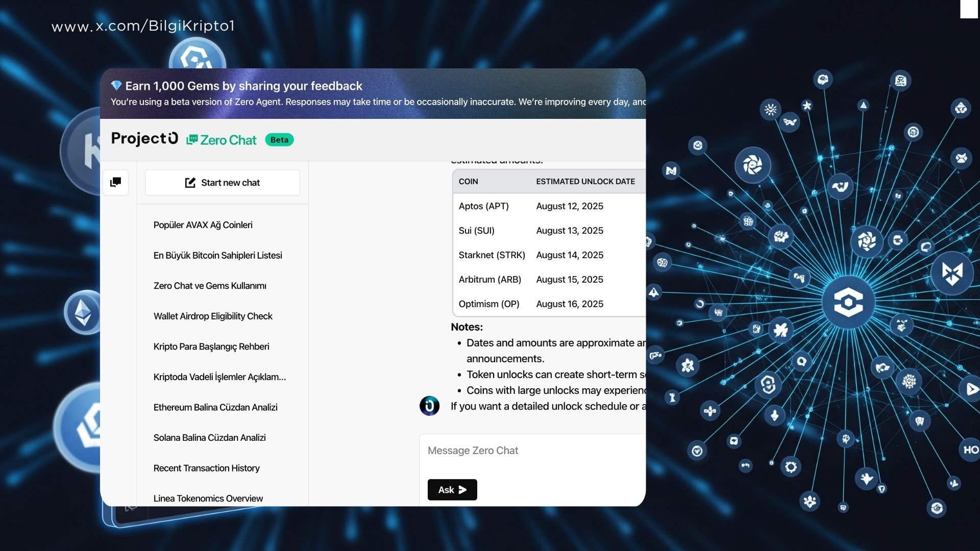Image resolution: width=980 pixels, height=551 pixels.
Task: Open Kriptoda Vadeli İşlemler chat
Action: click(x=219, y=377)
